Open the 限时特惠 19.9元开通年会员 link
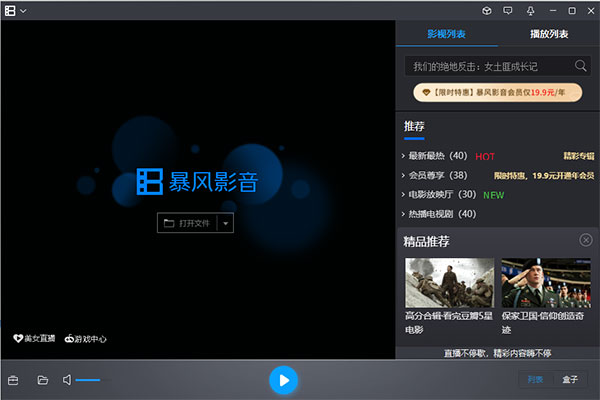600x400 pixels. tap(544, 176)
